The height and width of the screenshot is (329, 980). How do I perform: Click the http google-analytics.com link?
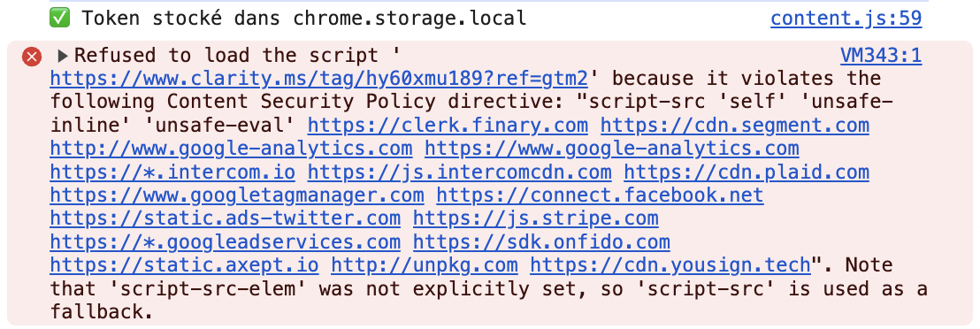click(231, 149)
